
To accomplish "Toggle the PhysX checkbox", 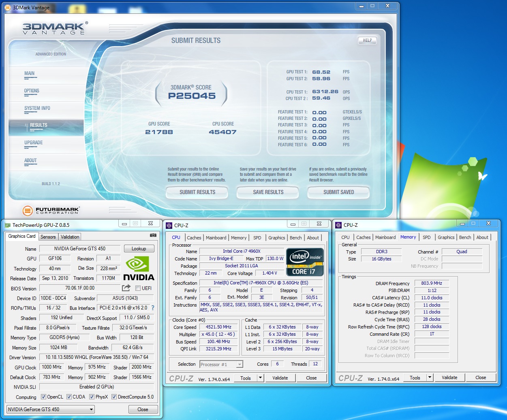I will tap(92, 397).
